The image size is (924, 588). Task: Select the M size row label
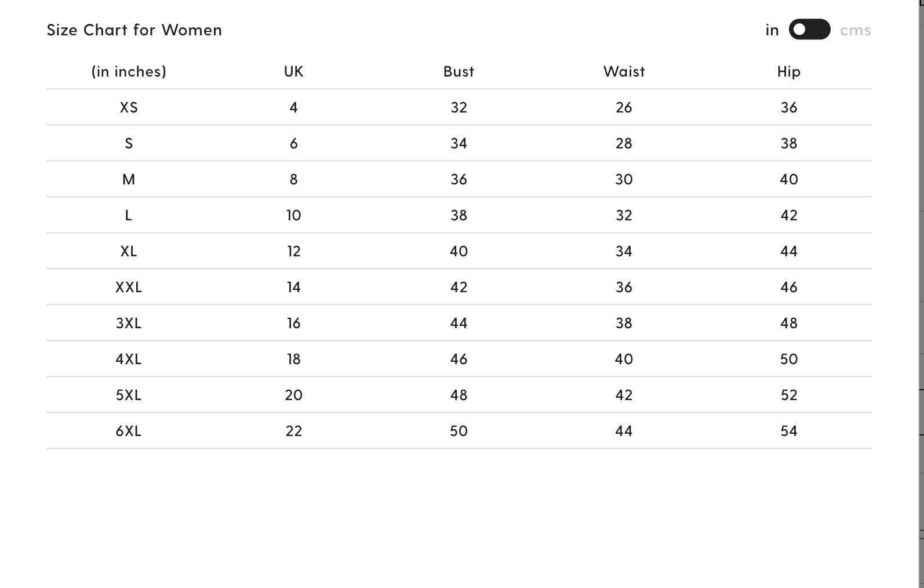coord(129,179)
